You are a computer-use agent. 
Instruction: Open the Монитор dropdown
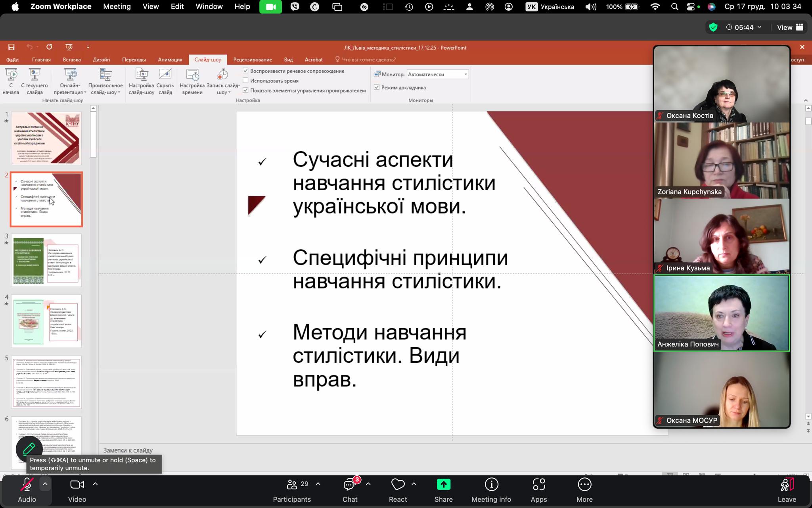pos(437,74)
